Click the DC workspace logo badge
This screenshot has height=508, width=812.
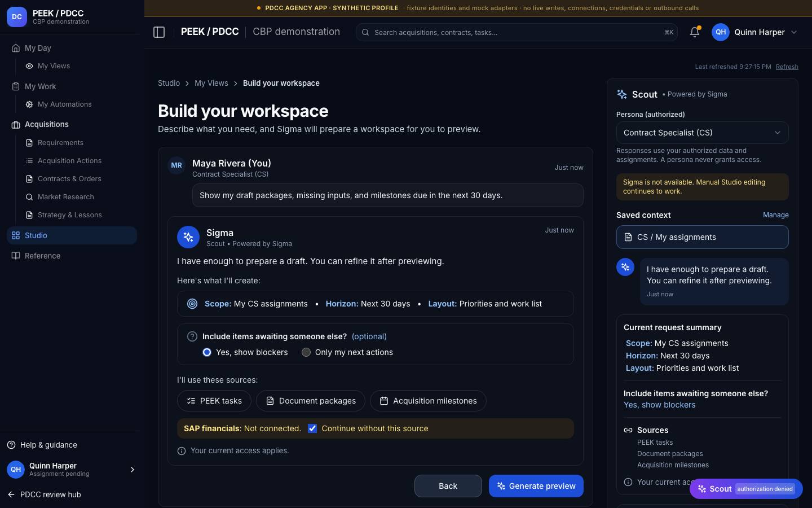pyautogui.click(x=17, y=17)
